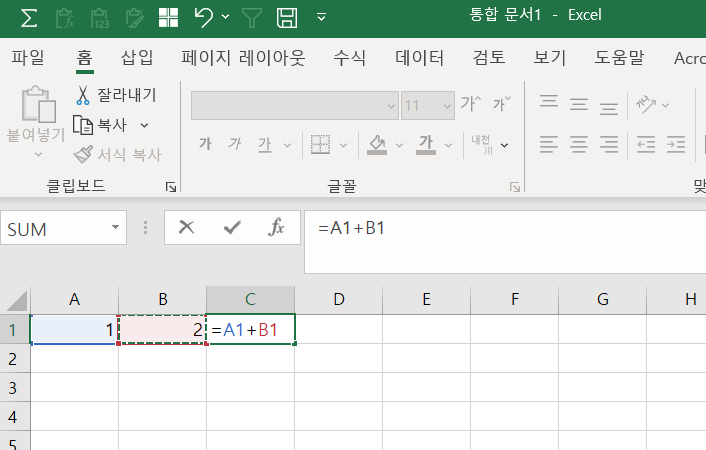Expand the Name Box dropdown showing SUM
The height and width of the screenshot is (450, 706).
point(117,229)
